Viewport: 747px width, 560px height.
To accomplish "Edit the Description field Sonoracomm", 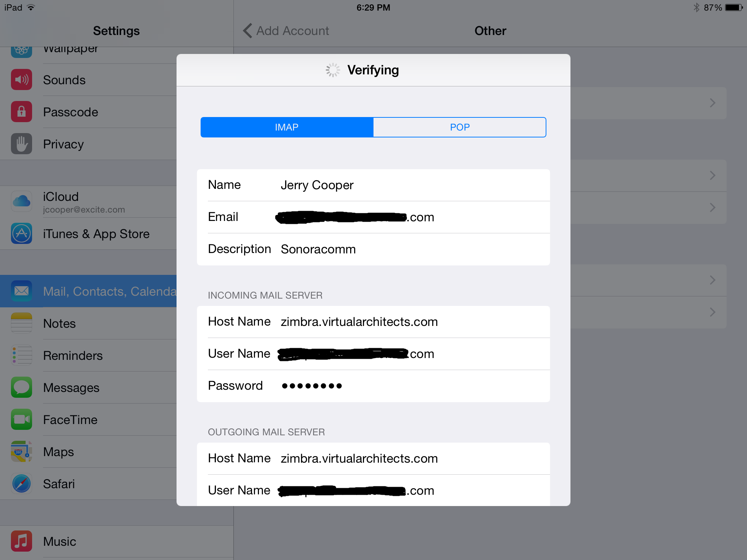I will [373, 249].
